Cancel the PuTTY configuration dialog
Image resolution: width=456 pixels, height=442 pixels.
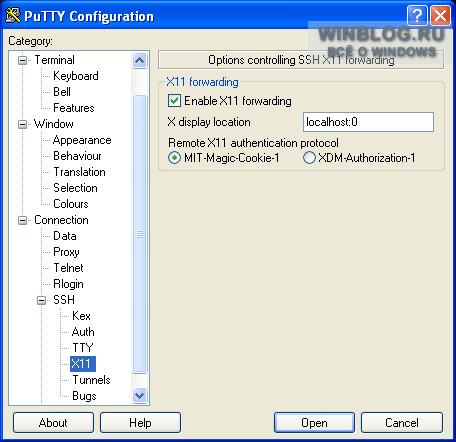(x=402, y=423)
